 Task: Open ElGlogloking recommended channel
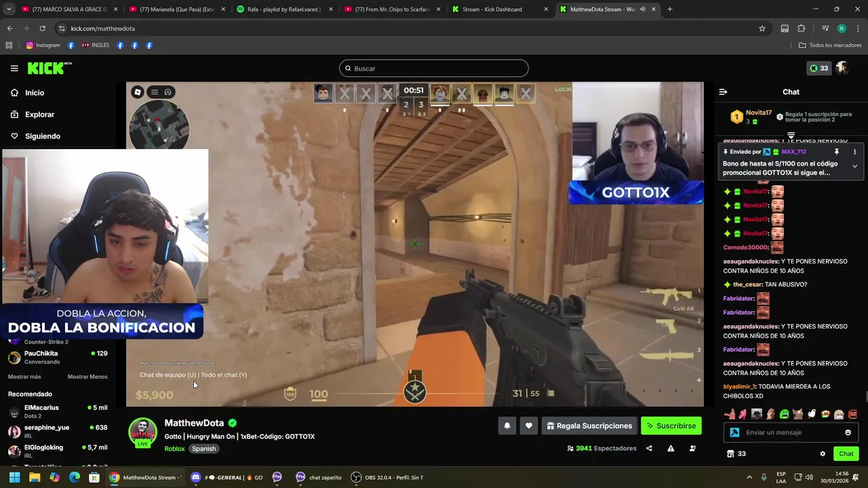(x=58, y=451)
